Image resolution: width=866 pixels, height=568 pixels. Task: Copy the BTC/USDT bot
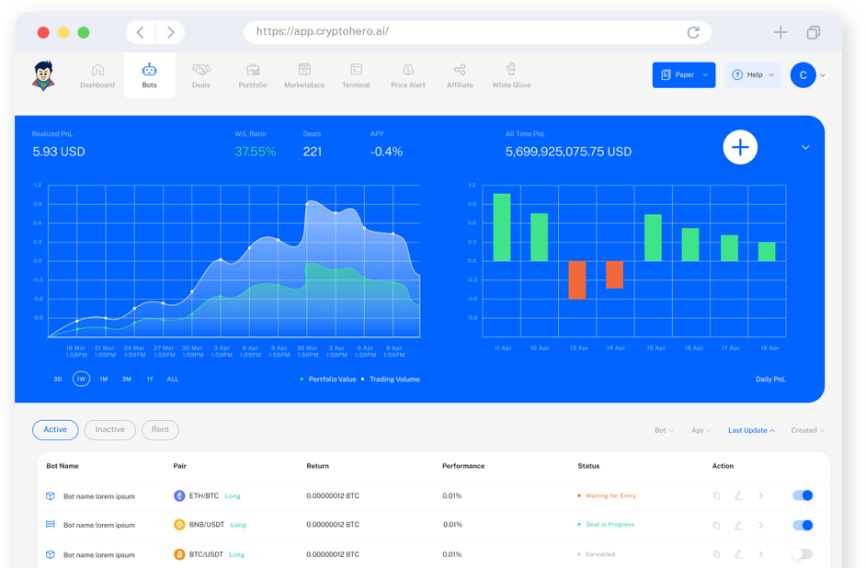716,554
